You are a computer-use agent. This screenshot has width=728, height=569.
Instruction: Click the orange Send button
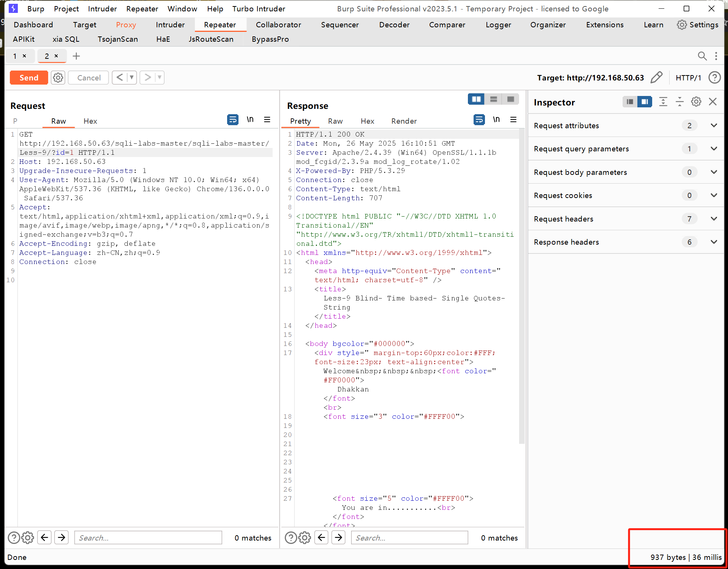(x=29, y=78)
